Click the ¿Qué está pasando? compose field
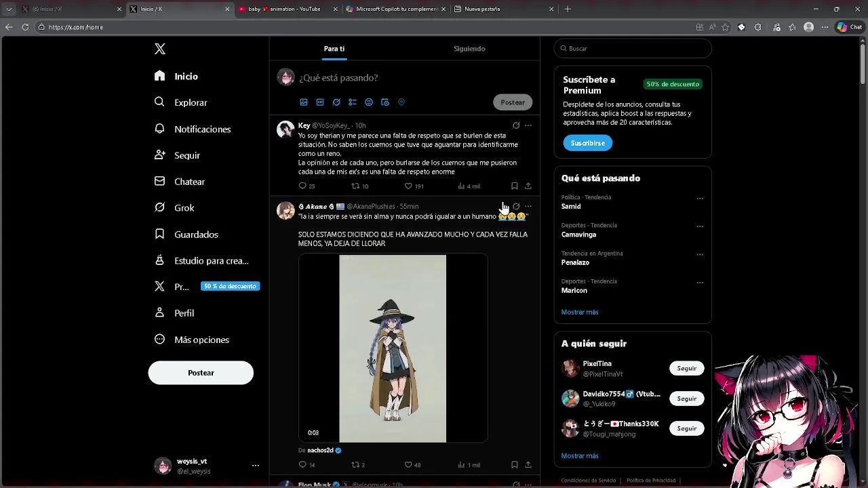Image resolution: width=868 pixels, height=488 pixels. [x=339, y=78]
